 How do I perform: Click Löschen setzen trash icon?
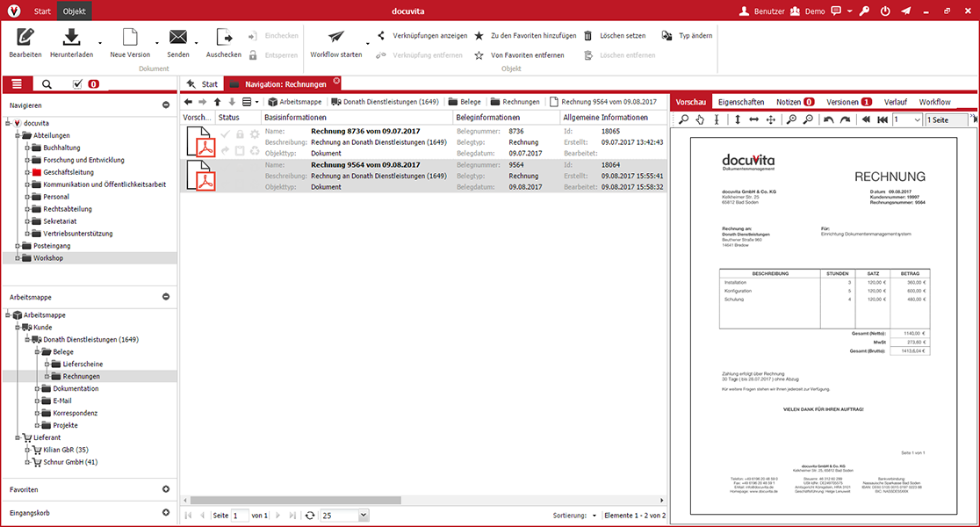point(588,36)
